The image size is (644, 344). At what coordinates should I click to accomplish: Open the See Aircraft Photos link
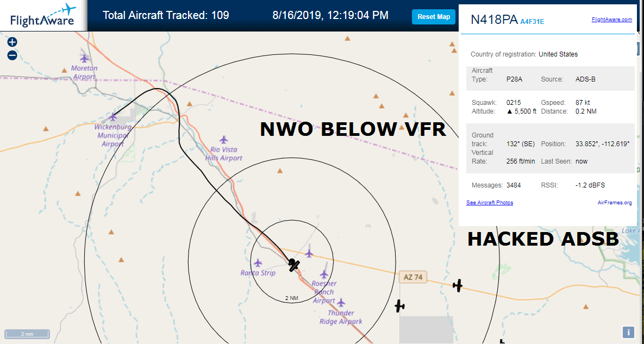pyautogui.click(x=490, y=202)
